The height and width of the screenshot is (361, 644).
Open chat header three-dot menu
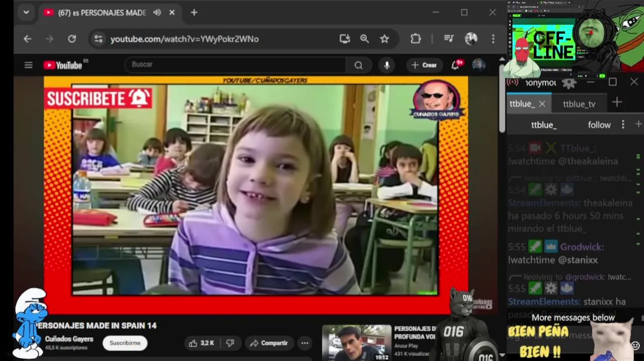pyautogui.click(x=623, y=124)
